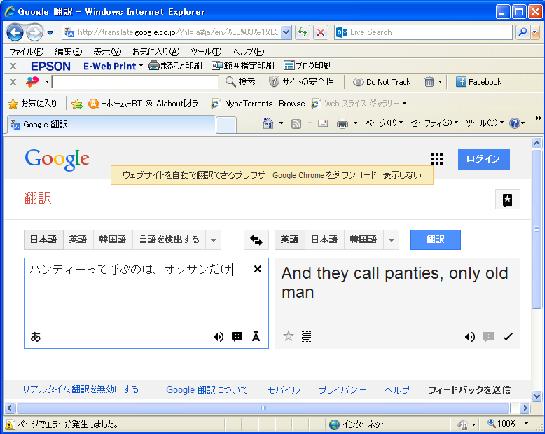The height and width of the screenshot is (434, 545).
Task: Click the EPSON logo on the toolbar
Action: 51,66
